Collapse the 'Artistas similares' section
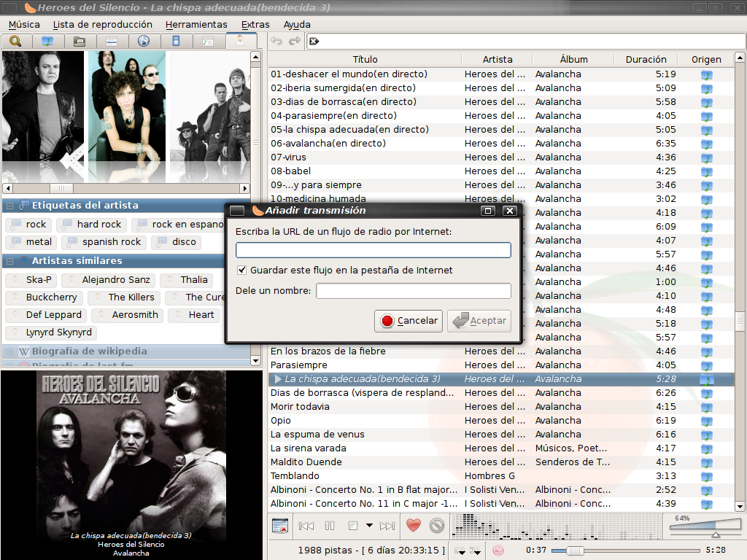 point(9,261)
